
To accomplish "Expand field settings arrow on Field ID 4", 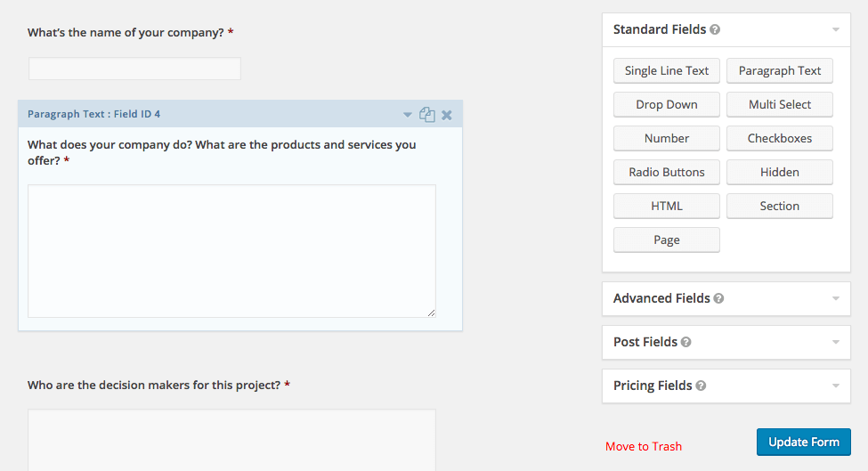I will tap(408, 115).
